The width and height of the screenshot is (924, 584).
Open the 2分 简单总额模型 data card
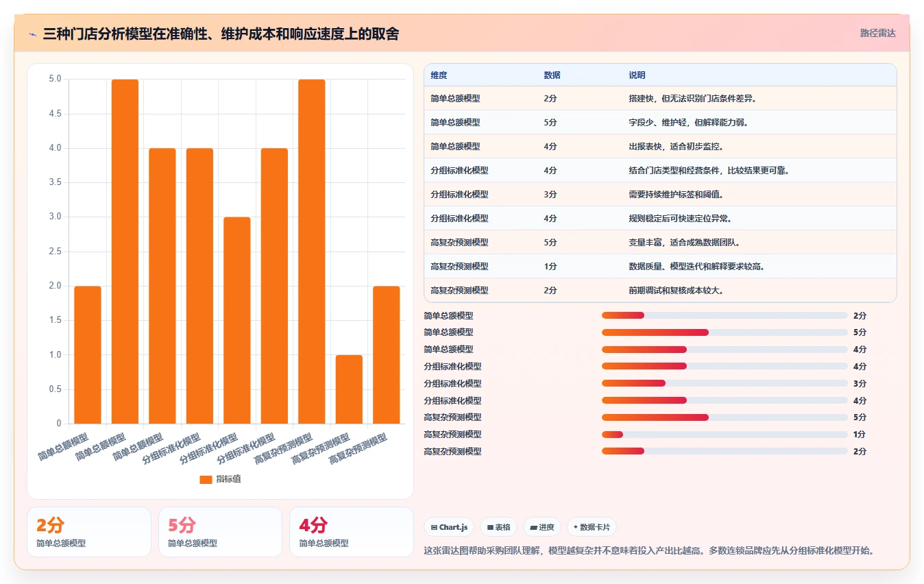89,532
